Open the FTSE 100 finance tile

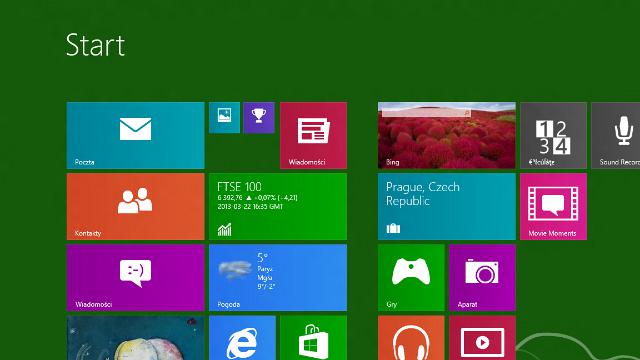coord(278,207)
